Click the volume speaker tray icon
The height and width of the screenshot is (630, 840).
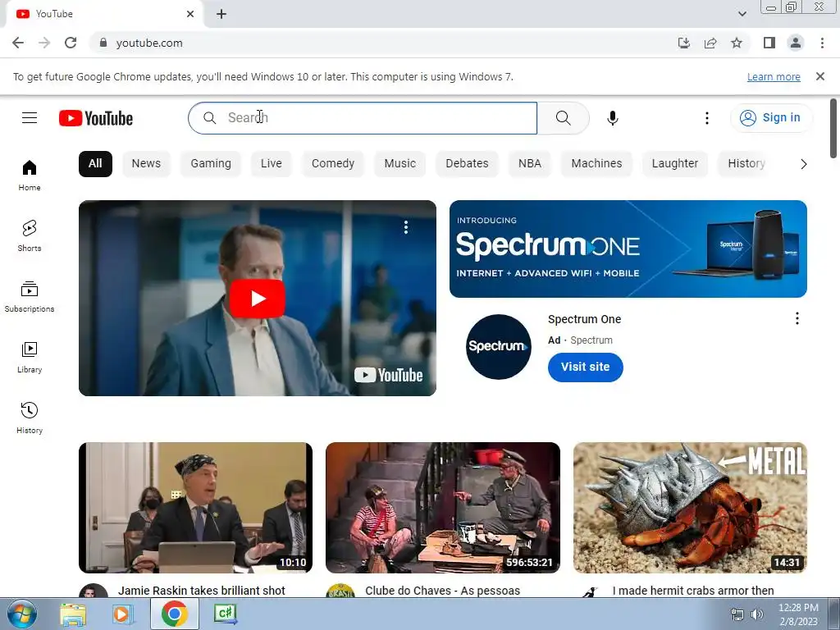point(757,614)
